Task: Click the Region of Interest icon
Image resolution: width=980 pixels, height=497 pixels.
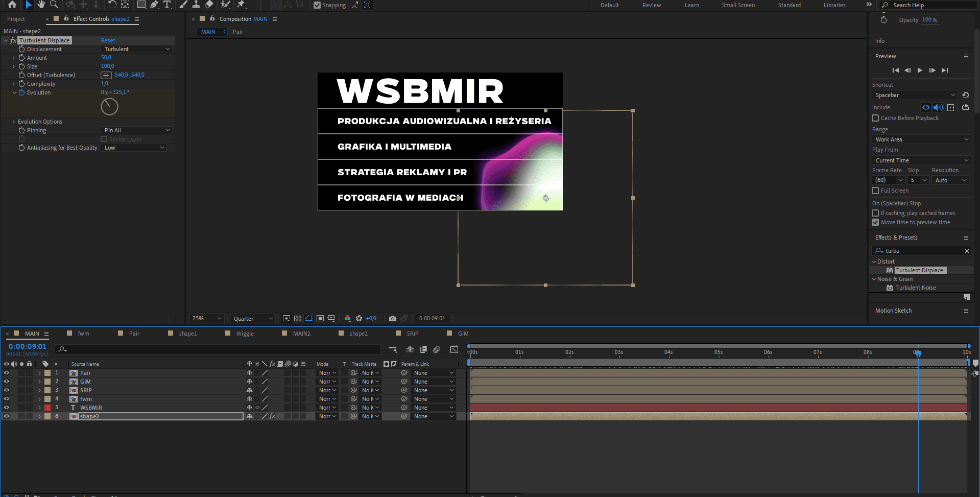Action: pyautogui.click(x=320, y=318)
